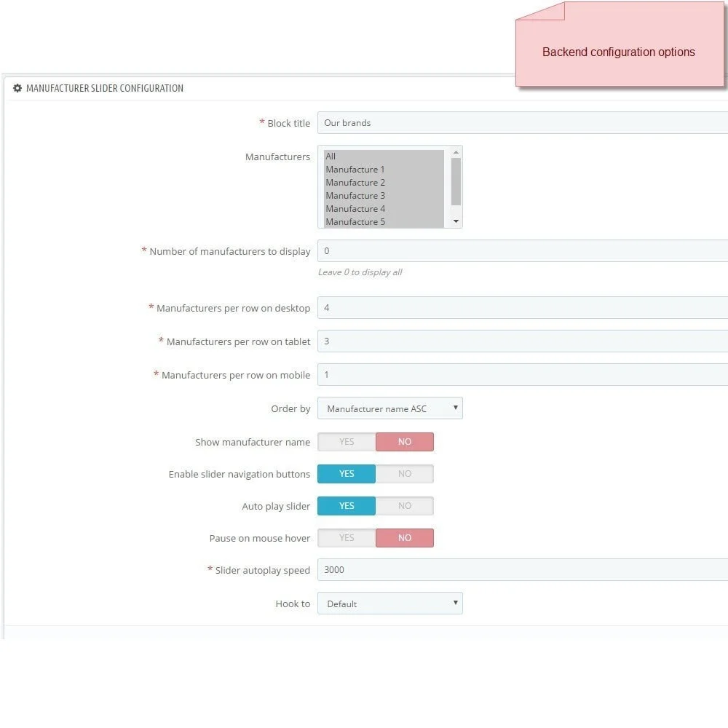The height and width of the screenshot is (728, 728).
Task: Open the Order by dropdown
Action: pos(389,408)
